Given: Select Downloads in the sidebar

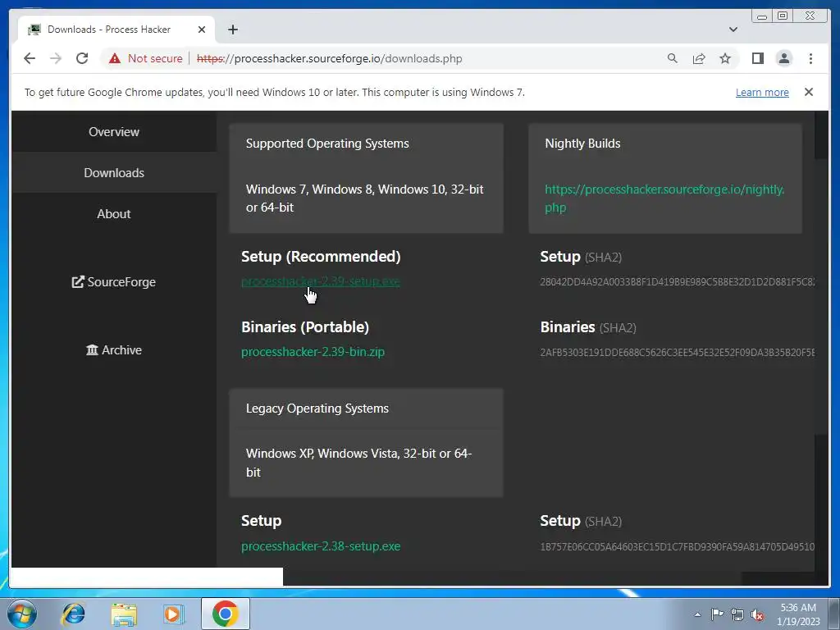Looking at the screenshot, I should pos(114,172).
